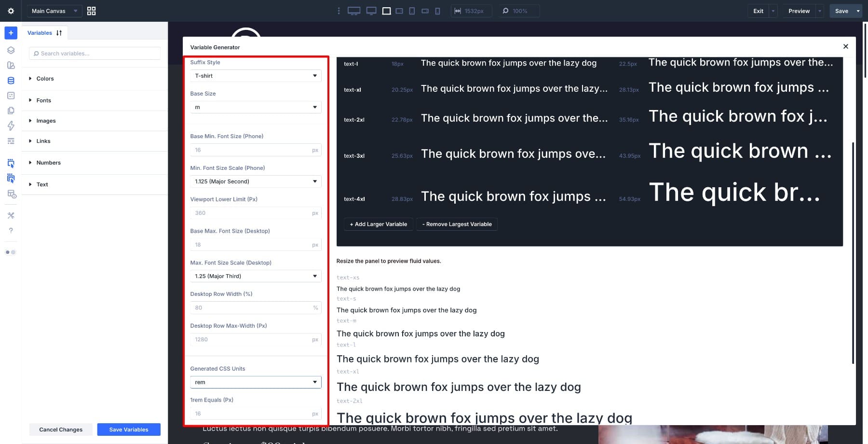
Task: Open the pages copy icon in sidebar
Action: coord(11,111)
